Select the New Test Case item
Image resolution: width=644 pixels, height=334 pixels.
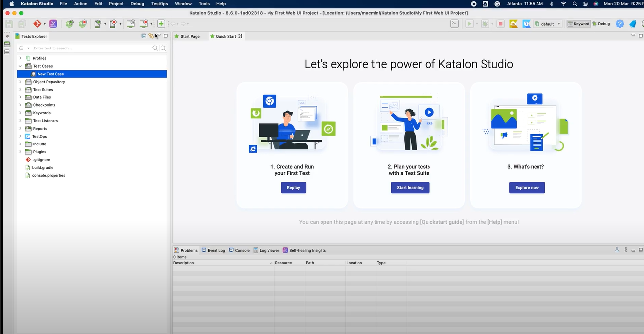pyautogui.click(x=92, y=74)
